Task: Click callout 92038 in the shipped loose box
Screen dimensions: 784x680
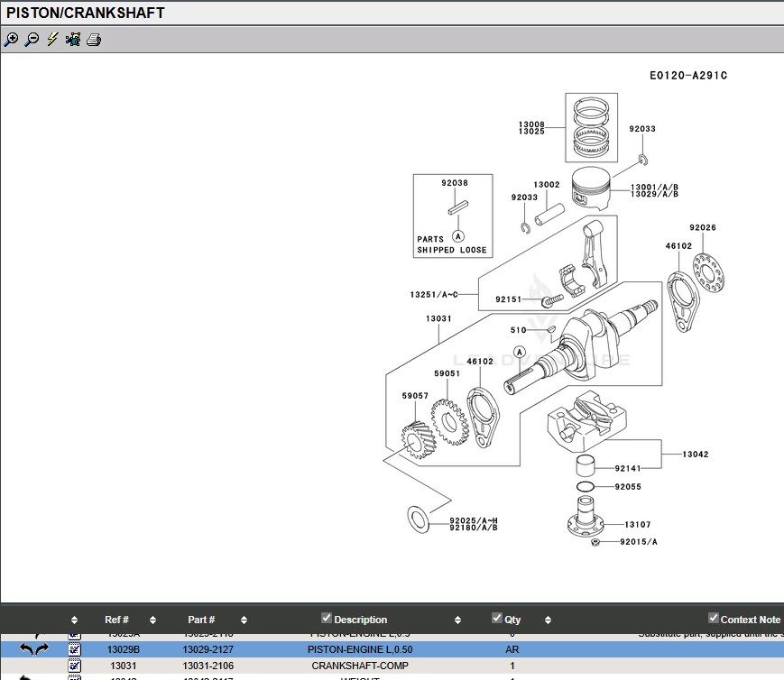Action: (x=454, y=183)
